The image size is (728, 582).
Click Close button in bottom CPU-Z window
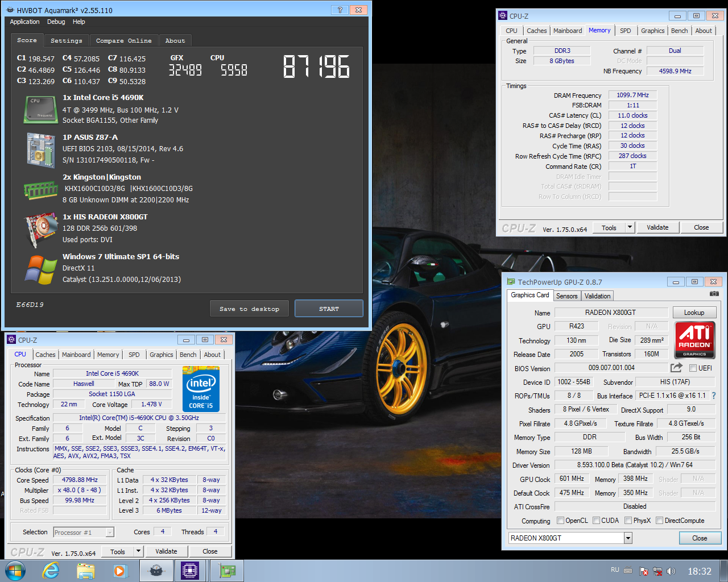210,551
